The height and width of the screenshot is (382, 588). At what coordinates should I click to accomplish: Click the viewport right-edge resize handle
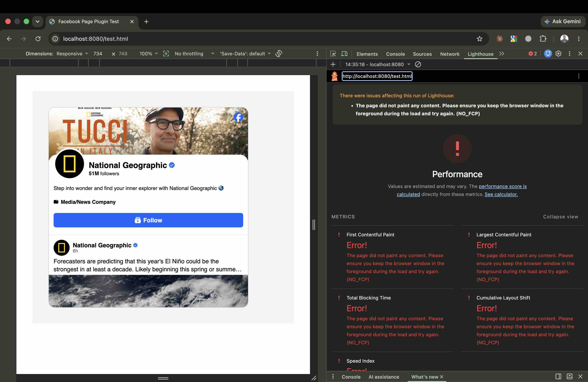tap(314, 225)
